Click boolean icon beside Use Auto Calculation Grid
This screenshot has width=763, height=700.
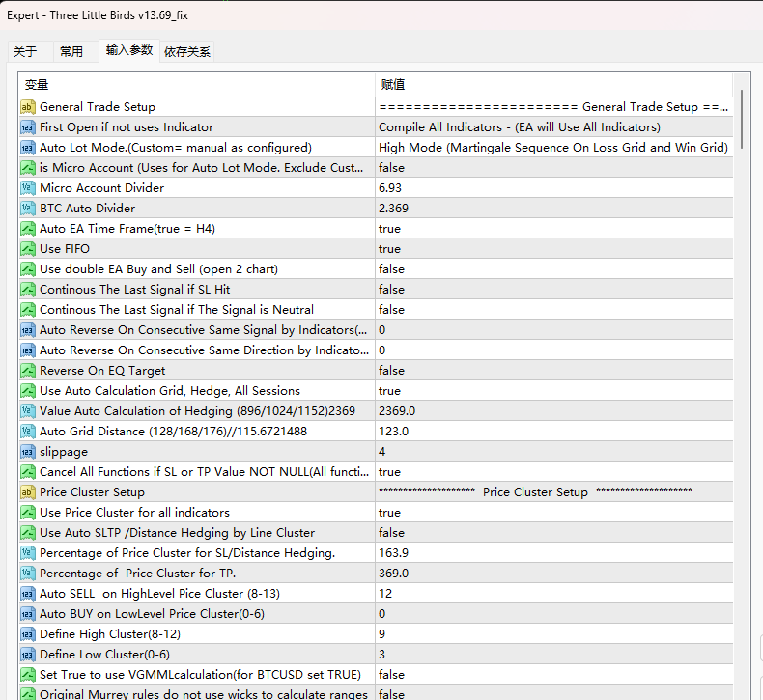tap(28, 391)
